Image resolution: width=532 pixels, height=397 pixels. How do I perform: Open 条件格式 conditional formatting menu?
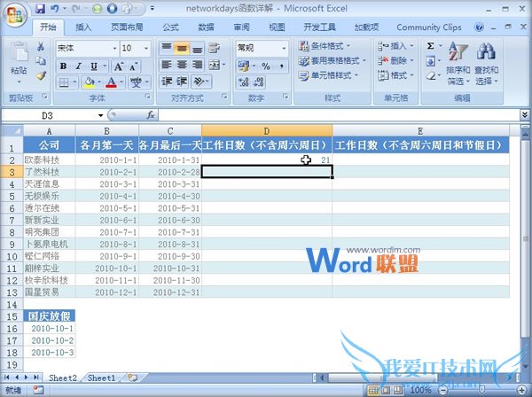(x=325, y=46)
